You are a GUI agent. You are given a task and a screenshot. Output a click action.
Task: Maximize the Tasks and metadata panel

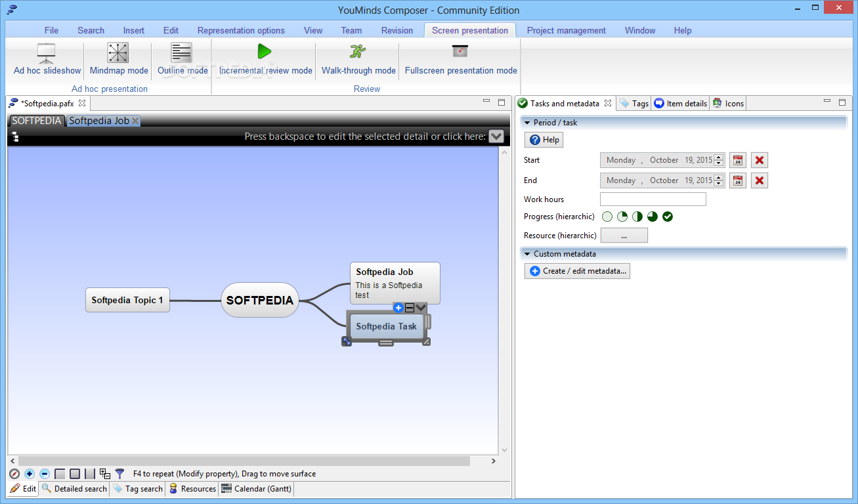tap(842, 102)
